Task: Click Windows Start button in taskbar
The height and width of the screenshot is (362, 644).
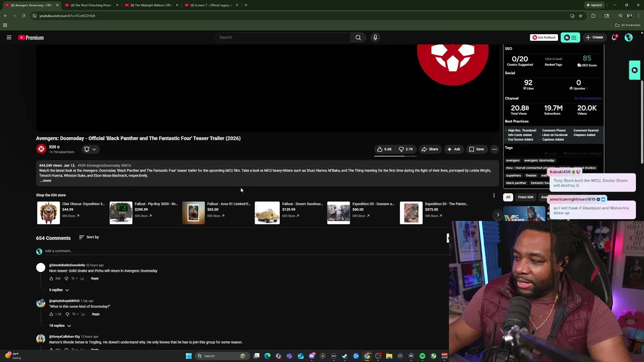Action: coord(189,356)
